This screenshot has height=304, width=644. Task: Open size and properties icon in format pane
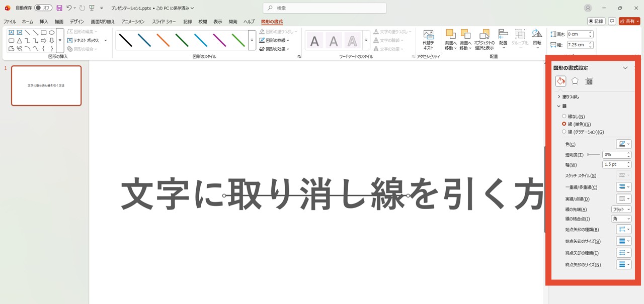point(589,81)
